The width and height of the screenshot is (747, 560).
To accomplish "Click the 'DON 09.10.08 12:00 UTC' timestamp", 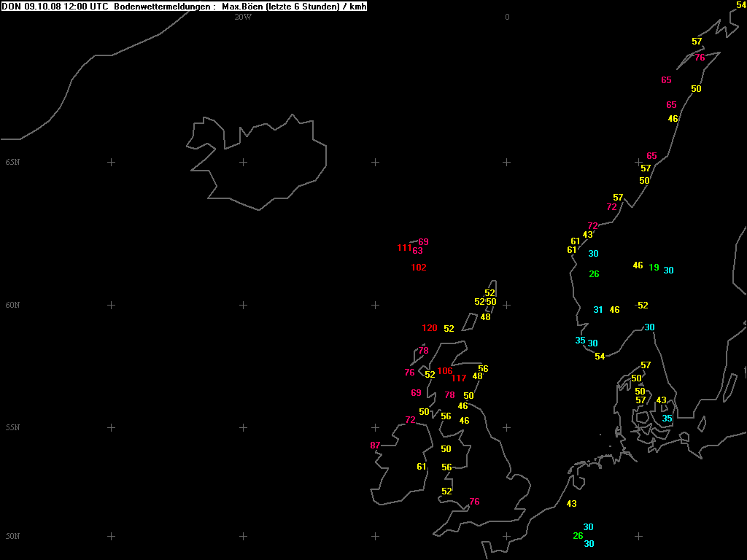I will [x=55, y=7].
